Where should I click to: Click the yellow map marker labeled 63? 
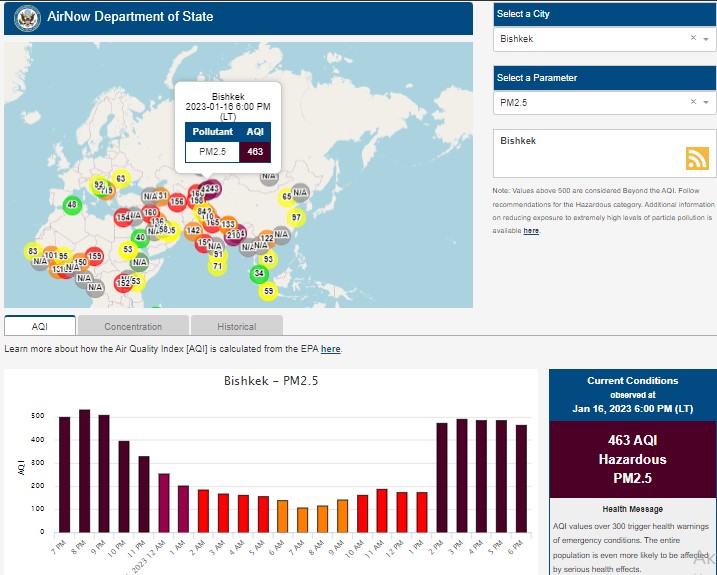pyautogui.click(x=120, y=179)
